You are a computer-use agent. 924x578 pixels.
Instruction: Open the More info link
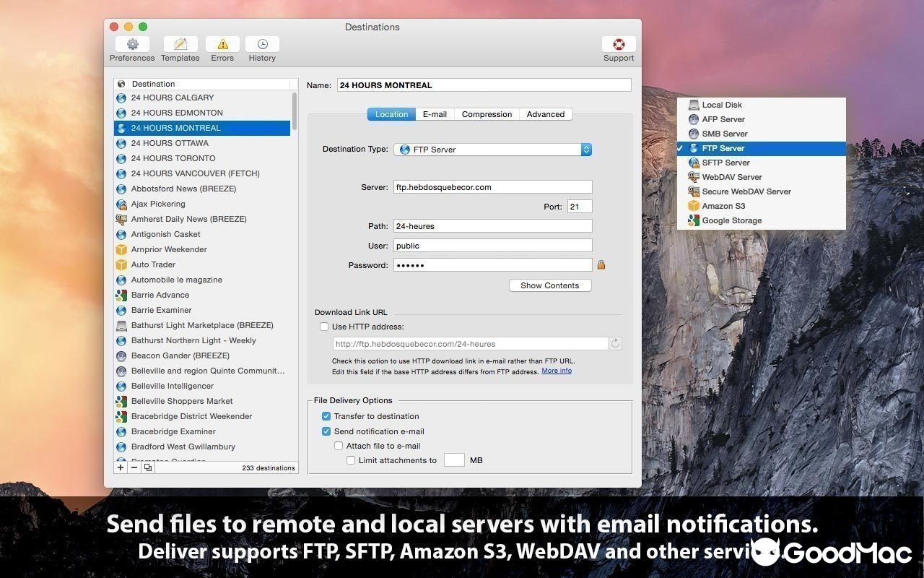pyautogui.click(x=555, y=370)
